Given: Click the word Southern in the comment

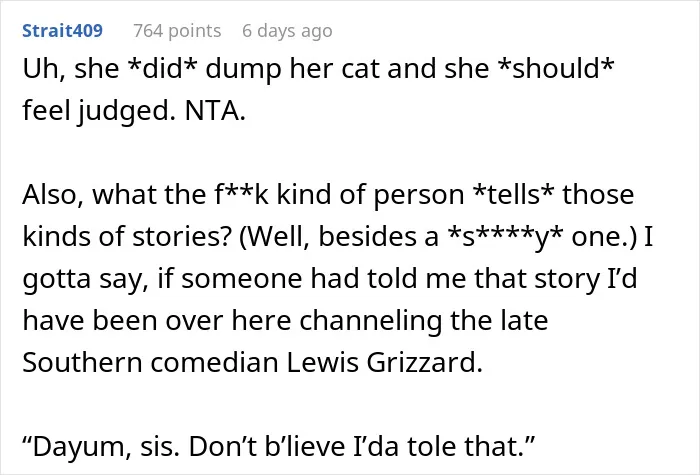Looking at the screenshot, I should coord(82,362).
